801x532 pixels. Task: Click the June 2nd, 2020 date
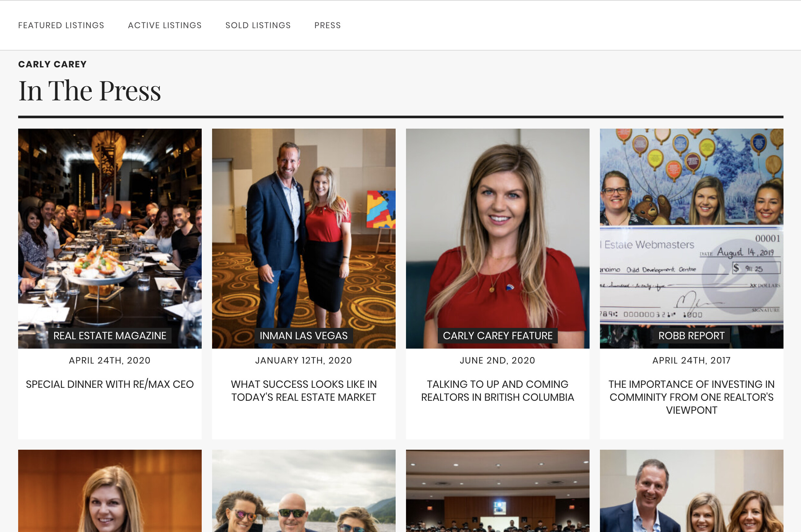[x=497, y=360]
